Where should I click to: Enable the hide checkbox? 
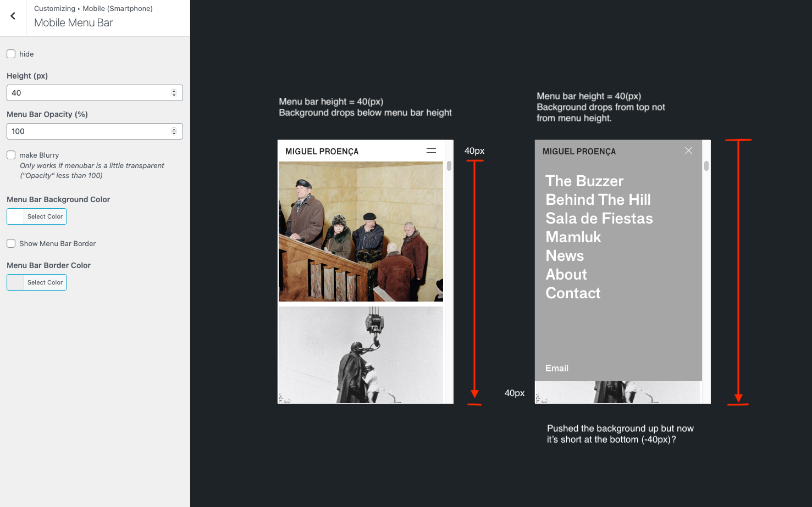[11, 54]
